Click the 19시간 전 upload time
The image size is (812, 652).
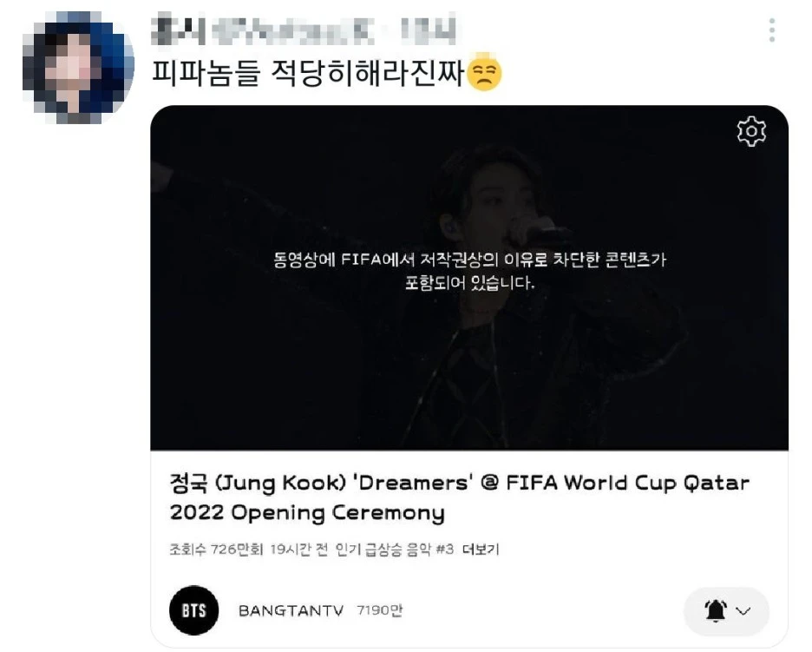tap(298, 550)
